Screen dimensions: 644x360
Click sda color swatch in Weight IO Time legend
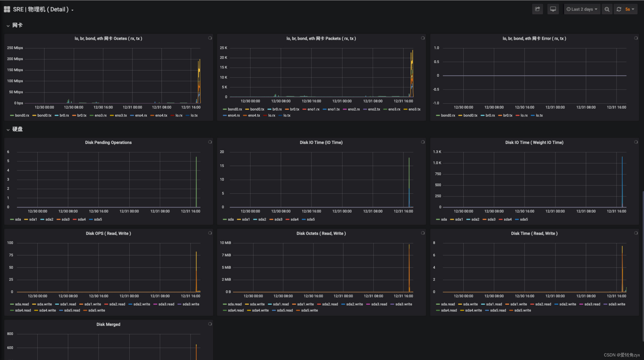pyautogui.click(x=438, y=219)
